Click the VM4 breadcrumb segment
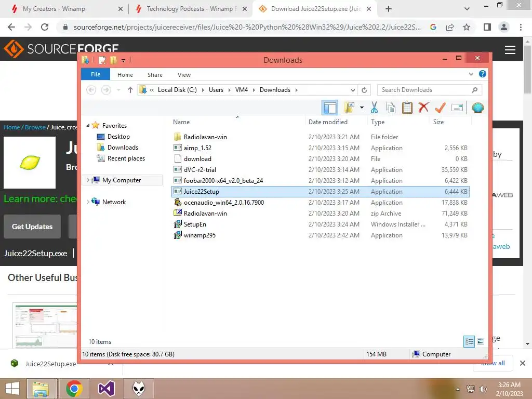532x399 pixels. [241, 90]
